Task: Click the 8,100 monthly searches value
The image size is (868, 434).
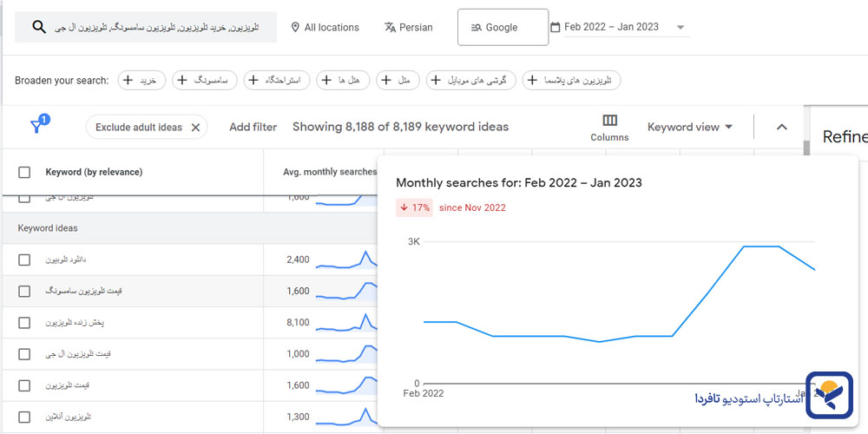Action: [x=298, y=322]
